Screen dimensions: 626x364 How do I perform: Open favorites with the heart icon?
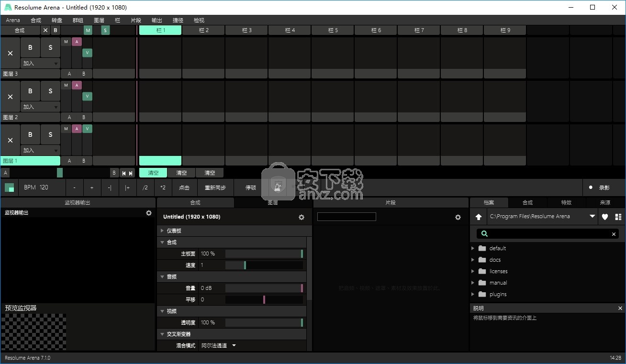605,217
